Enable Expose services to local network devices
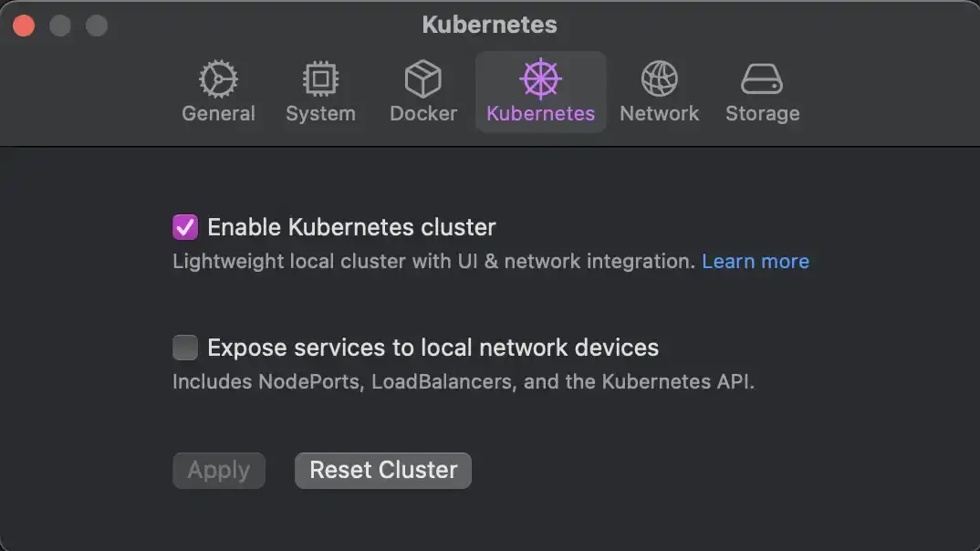Screen dimensions: 980x551 (185, 348)
